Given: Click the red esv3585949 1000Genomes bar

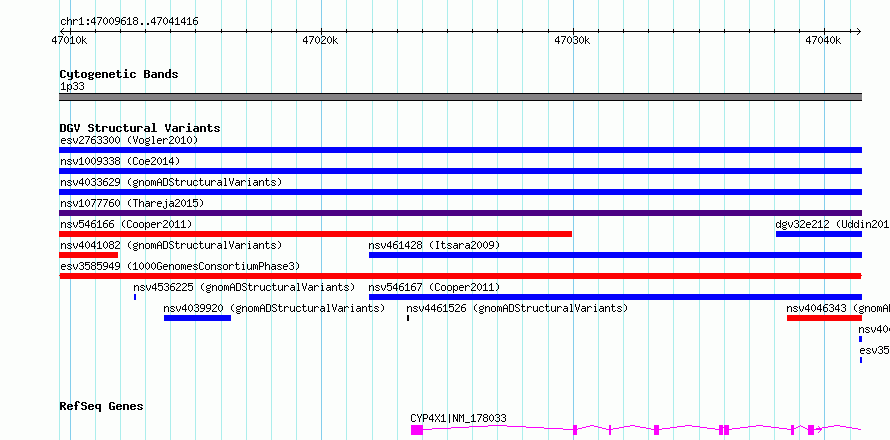Looking at the screenshot, I should tap(460, 276).
